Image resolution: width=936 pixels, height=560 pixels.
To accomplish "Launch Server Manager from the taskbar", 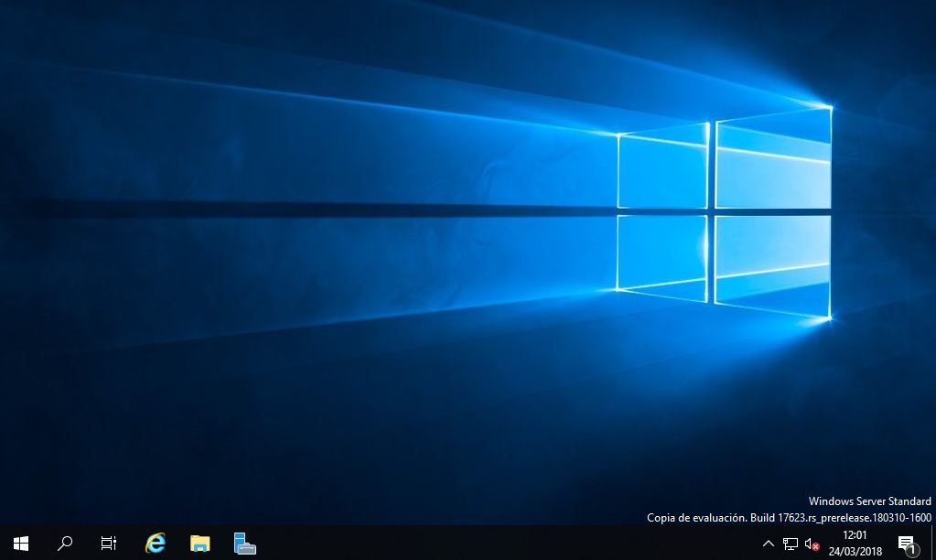I will coord(244,544).
